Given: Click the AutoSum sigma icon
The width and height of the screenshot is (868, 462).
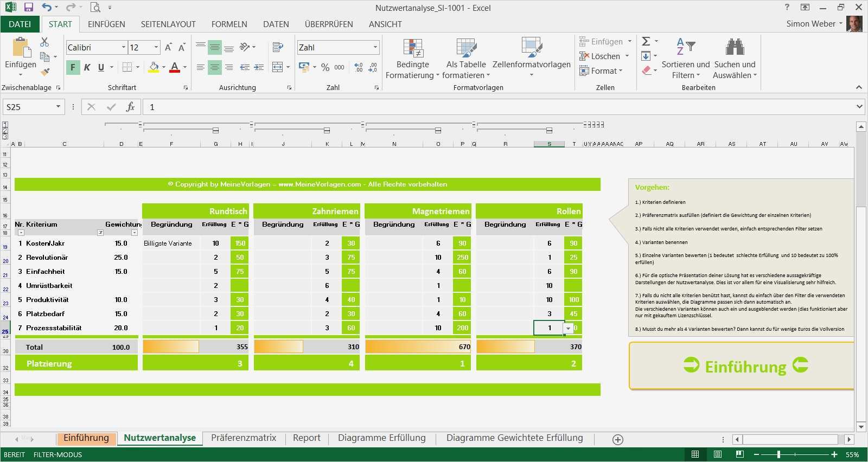Looking at the screenshot, I should coord(646,41).
